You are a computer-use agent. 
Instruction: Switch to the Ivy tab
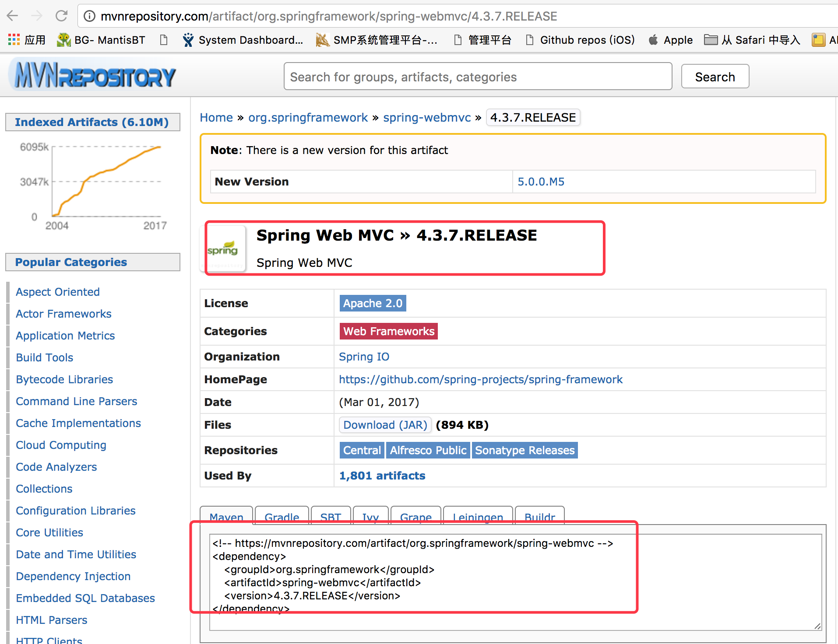(x=370, y=516)
